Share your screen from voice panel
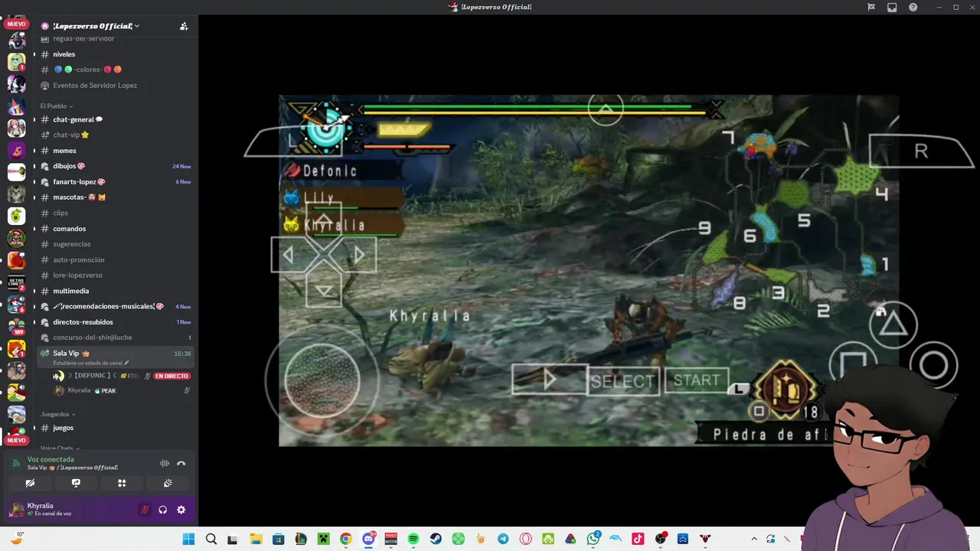 coord(76,483)
